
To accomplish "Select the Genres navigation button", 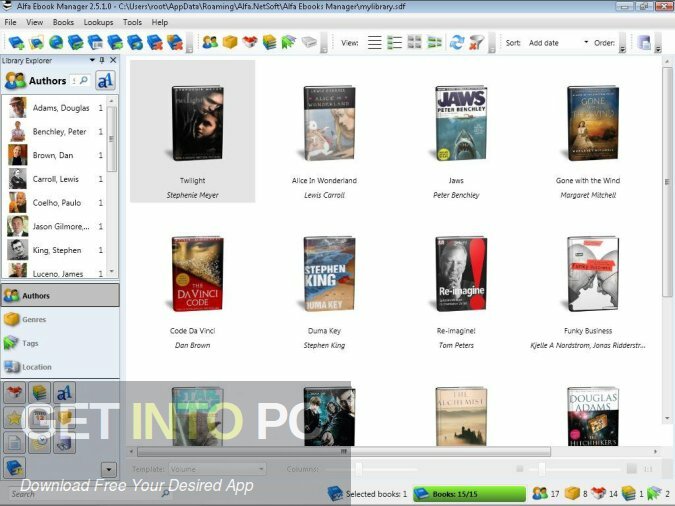I will (x=60, y=319).
